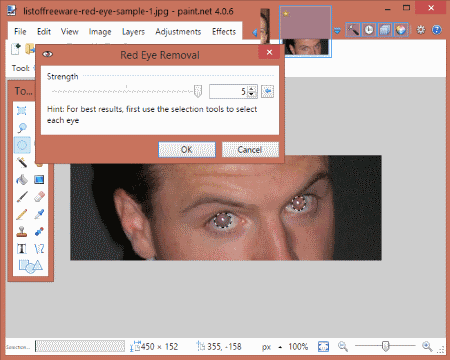Confirm Red Eye Removal with OK
The width and height of the screenshot is (450, 360).
187,149
